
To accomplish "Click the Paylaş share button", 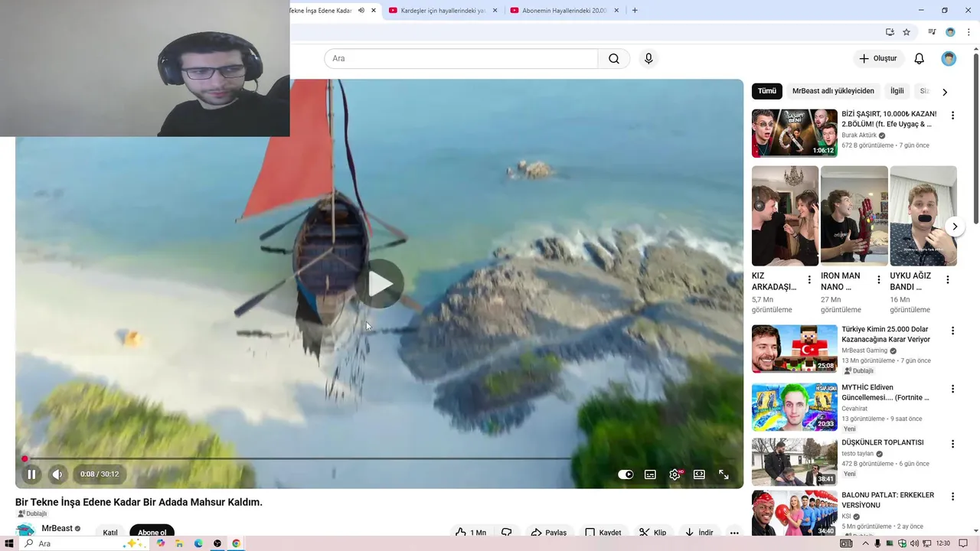I will coord(549,533).
